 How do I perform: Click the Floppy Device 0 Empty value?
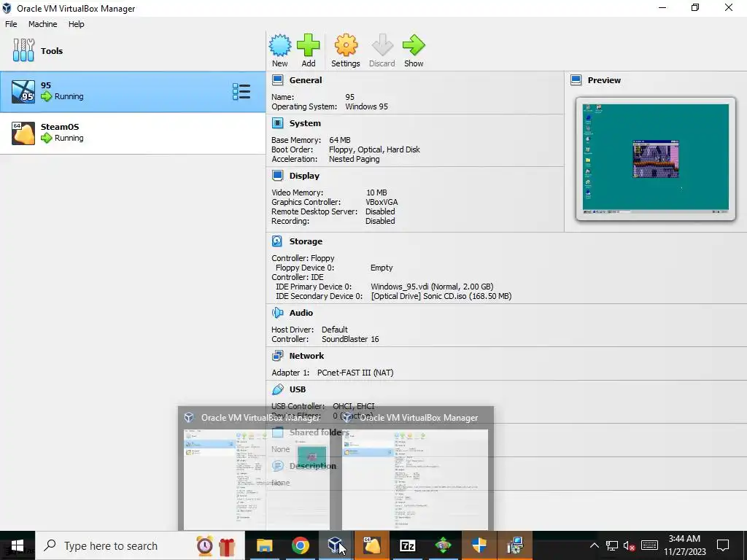pyautogui.click(x=382, y=267)
